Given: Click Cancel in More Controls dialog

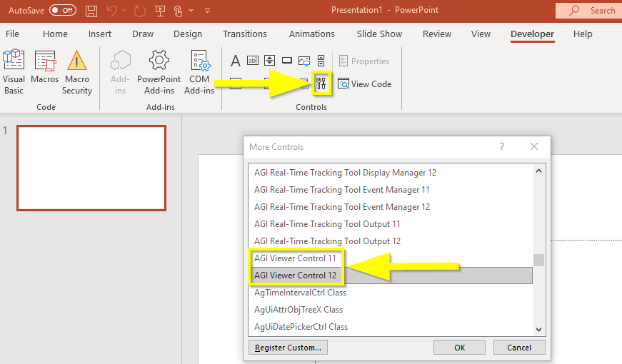Looking at the screenshot, I should point(519,348).
